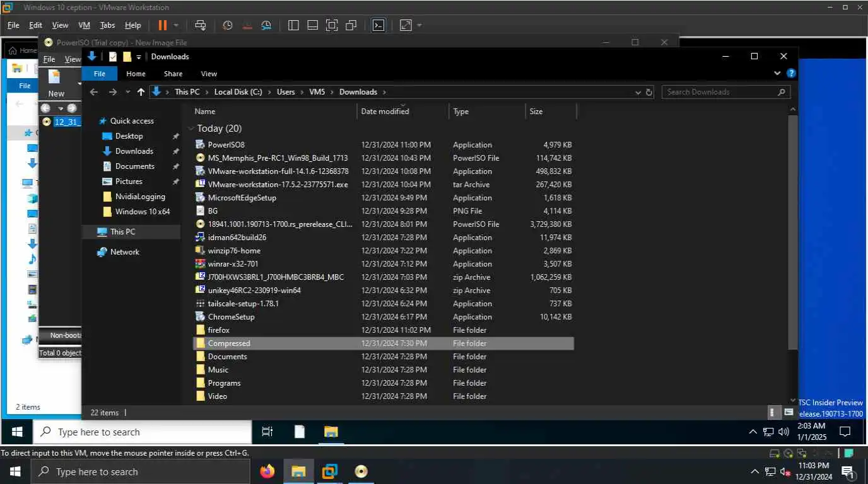Switch VMware to Unity mode
This screenshot has width=868, height=484.
tap(351, 25)
